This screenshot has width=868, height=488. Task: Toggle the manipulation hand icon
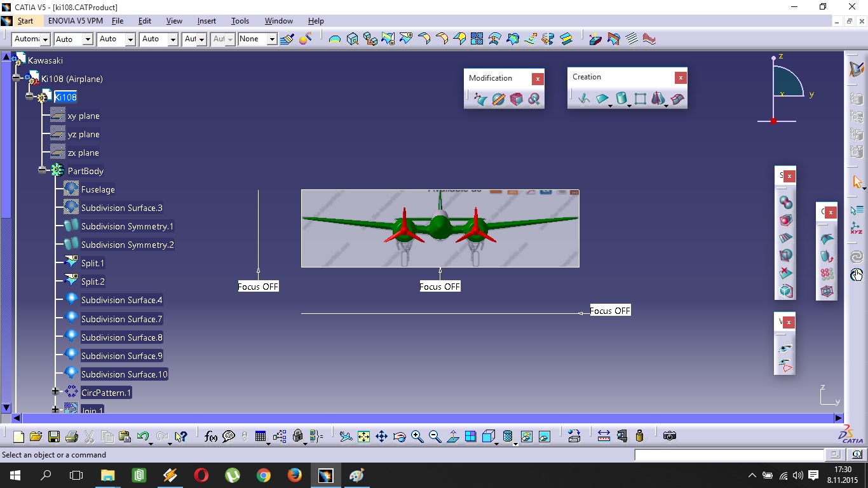click(857, 274)
